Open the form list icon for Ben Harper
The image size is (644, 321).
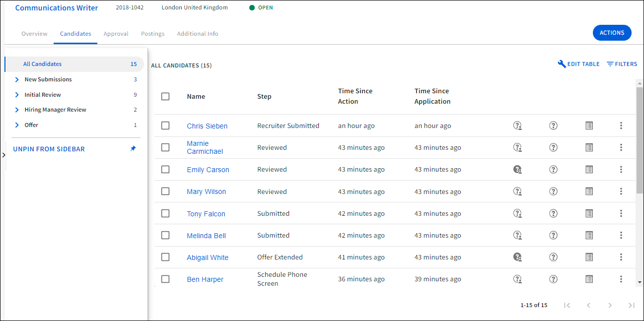589,279
